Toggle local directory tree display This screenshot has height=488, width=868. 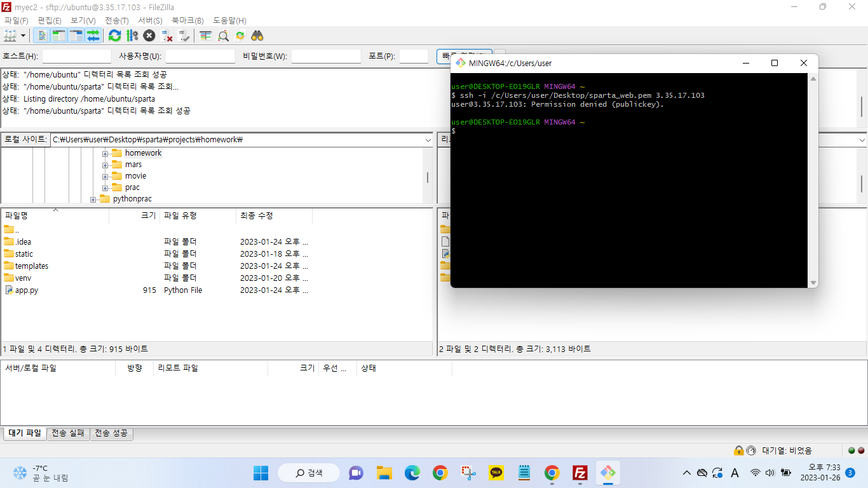tap(58, 36)
